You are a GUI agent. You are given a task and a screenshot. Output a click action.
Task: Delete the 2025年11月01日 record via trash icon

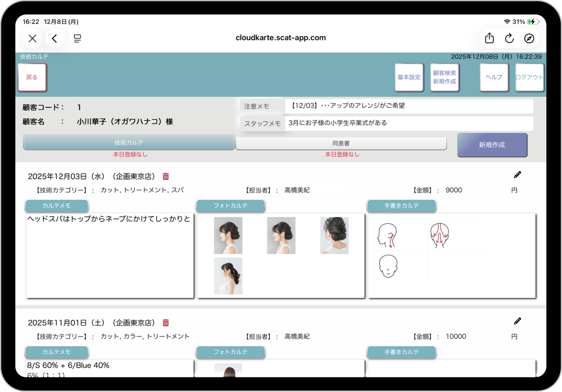(166, 323)
